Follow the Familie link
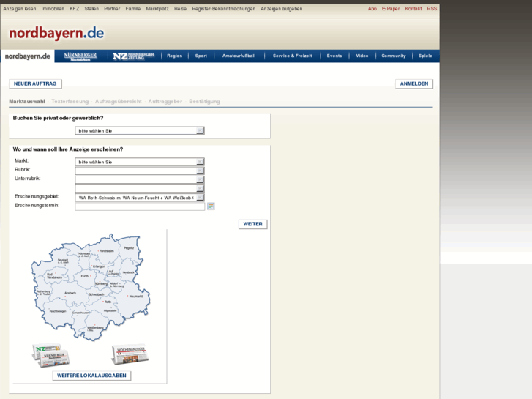The image size is (532, 399). point(133,9)
